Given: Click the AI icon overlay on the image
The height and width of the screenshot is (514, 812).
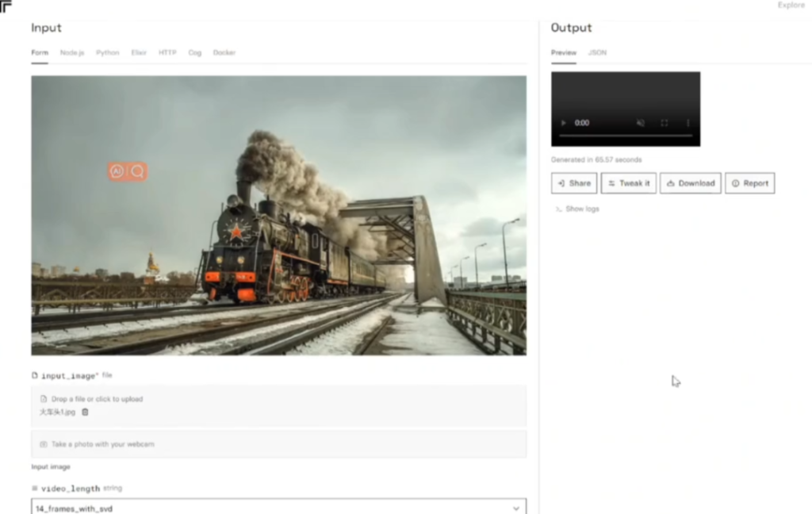Looking at the screenshot, I should [117, 171].
